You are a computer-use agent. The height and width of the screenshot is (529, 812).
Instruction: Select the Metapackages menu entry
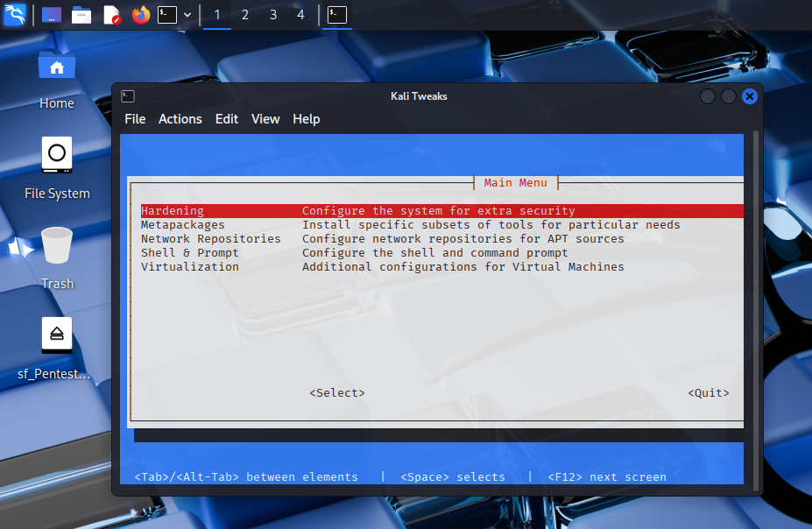(183, 225)
